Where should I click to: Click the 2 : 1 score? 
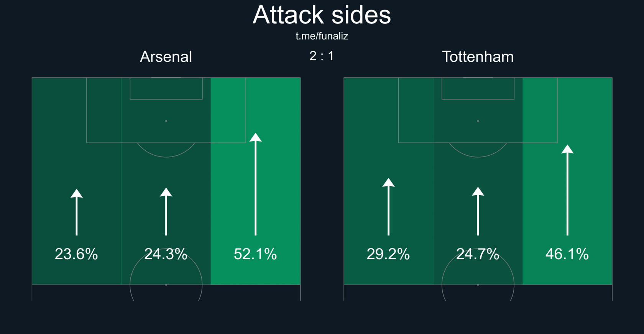pyautogui.click(x=322, y=56)
